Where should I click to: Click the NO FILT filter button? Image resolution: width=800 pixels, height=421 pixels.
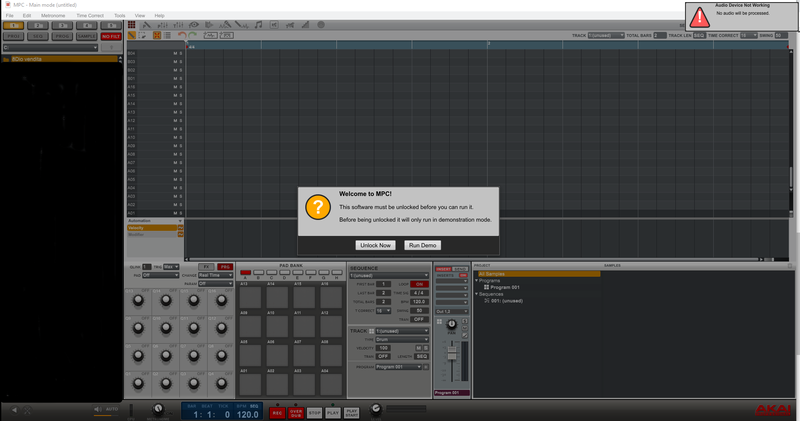click(x=111, y=36)
